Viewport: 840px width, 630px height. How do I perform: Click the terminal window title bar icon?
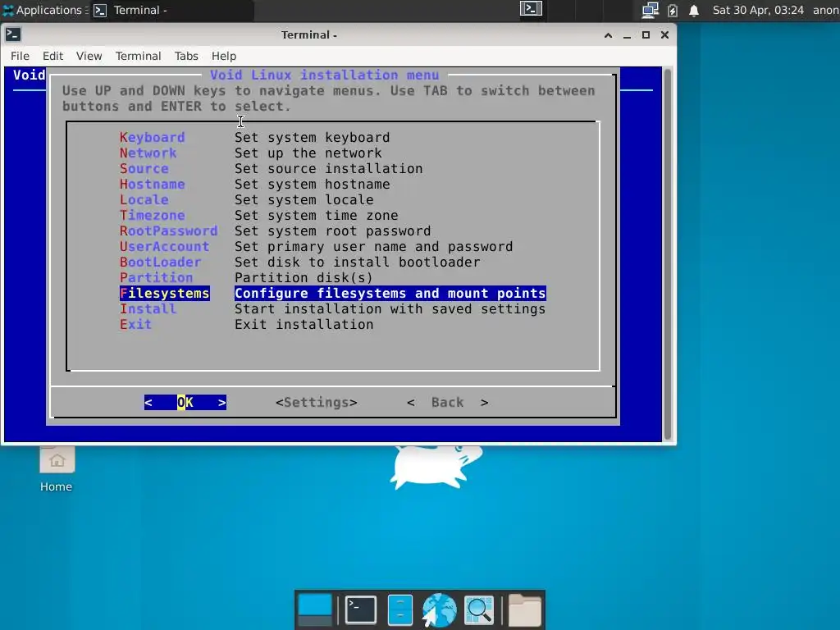tap(13, 34)
